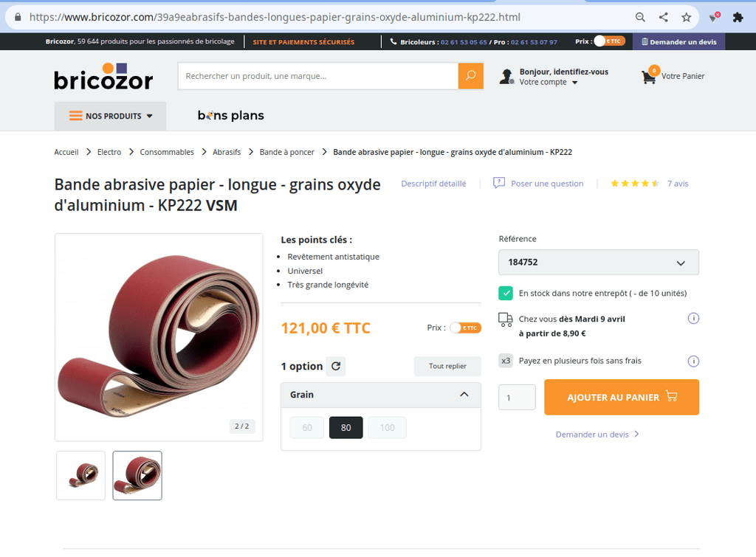Viewport: 756px width, 557px height.
Task: Toggle TTC price switch in header bar
Action: (609, 41)
